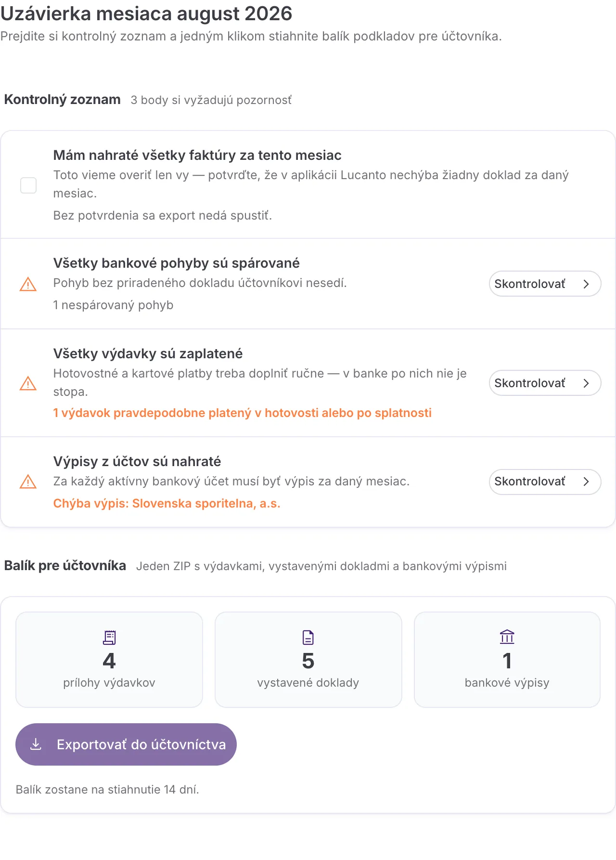Viewport: 616px width, 860px height.
Task: Click the receipt icon above prílohy výdavkov
Action: [109, 638]
